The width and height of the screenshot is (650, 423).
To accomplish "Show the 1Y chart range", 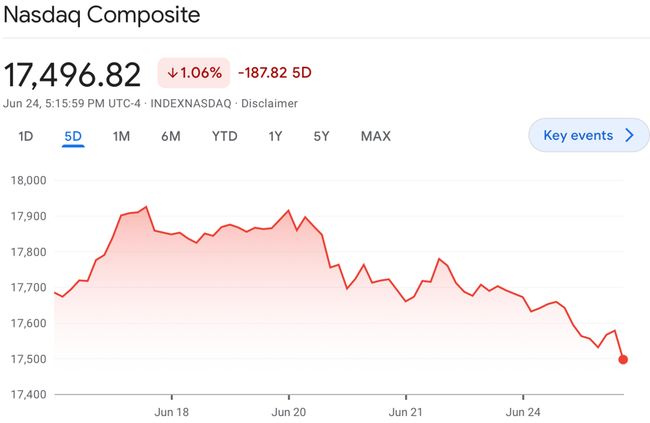I will tap(275, 136).
